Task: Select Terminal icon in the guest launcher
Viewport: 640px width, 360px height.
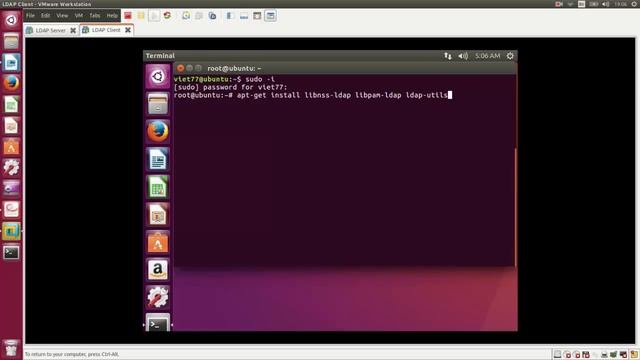Action: click(158, 323)
